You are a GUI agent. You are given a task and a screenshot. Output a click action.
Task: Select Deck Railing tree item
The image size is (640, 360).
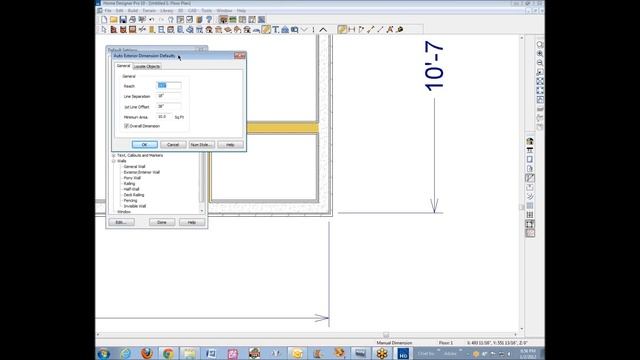134,195
